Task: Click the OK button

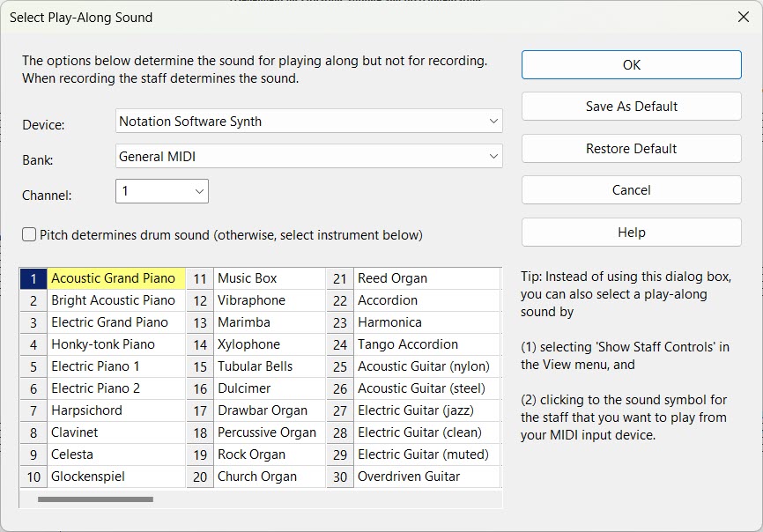Action: (x=631, y=64)
